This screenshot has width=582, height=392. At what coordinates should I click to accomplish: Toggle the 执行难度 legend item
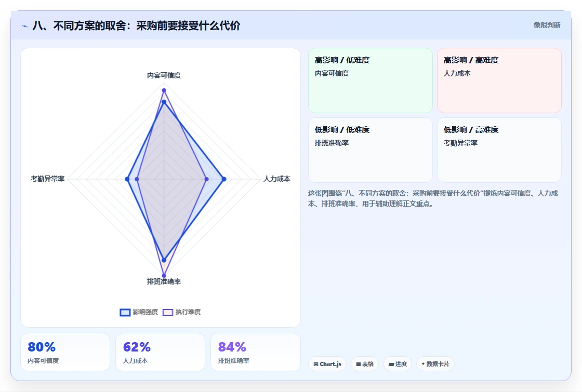tap(181, 312)
